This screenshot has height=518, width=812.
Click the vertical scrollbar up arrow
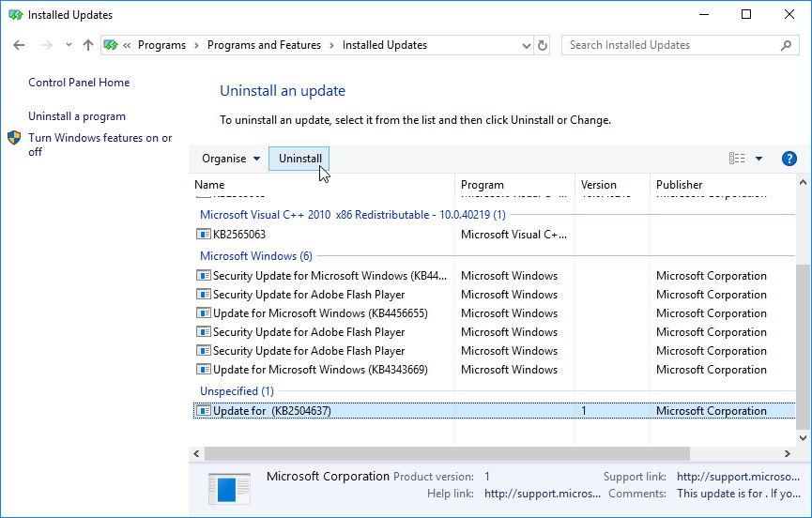[x=803, y=183]
